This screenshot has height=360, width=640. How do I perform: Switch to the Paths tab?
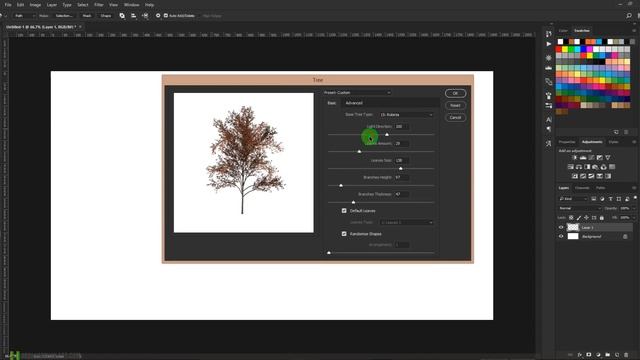coord(600,188)
